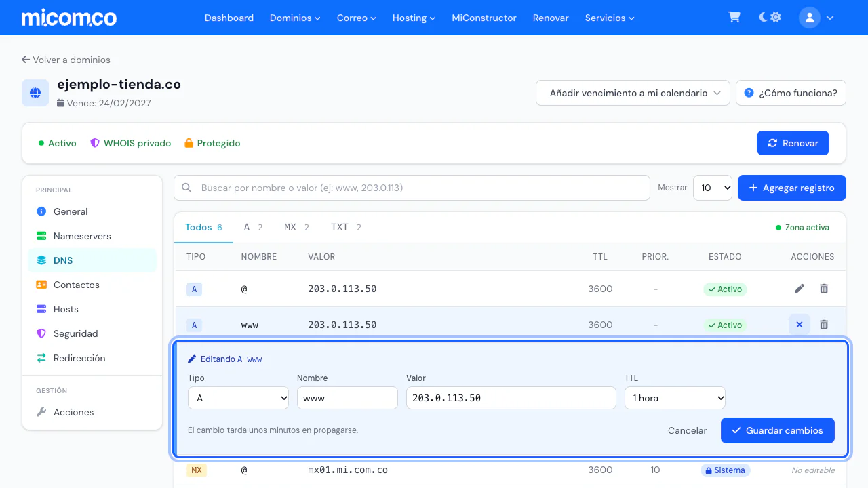Screen dimensions: 868x488
Task: Switch to the MX records tab
Action: click(x=296, y=228)
